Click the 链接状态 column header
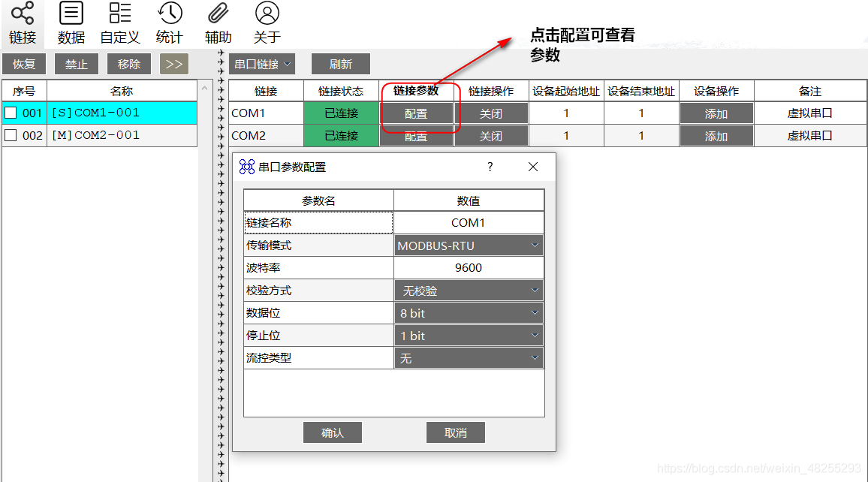Screen dimensions: 868x482 point(341,92)
